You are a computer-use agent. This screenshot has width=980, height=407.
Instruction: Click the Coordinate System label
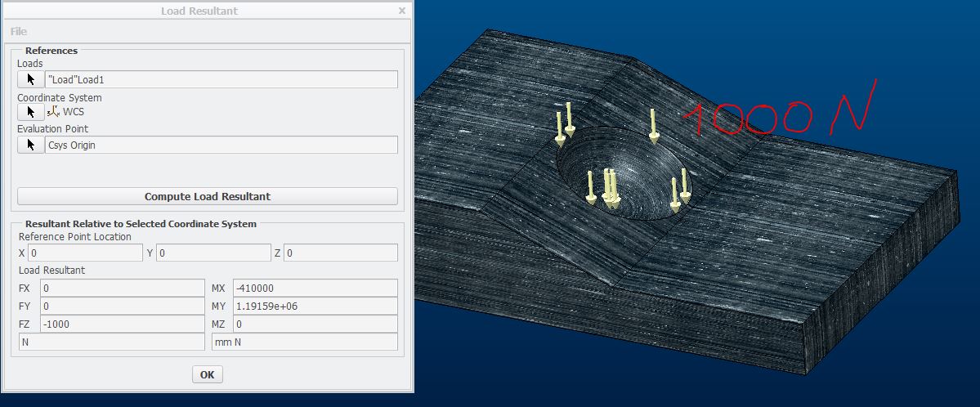point(60,98)
